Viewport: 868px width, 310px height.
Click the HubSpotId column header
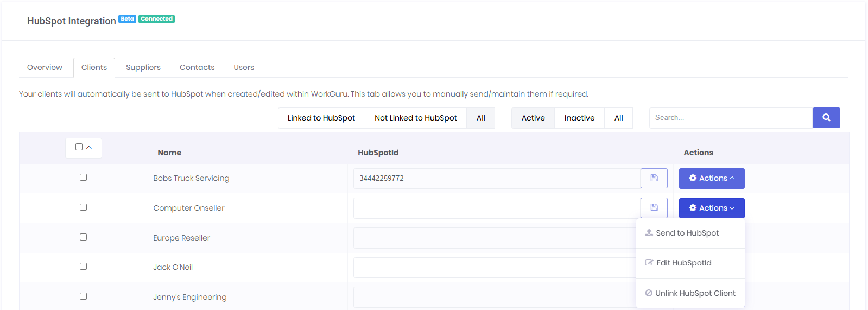point(378,153)
